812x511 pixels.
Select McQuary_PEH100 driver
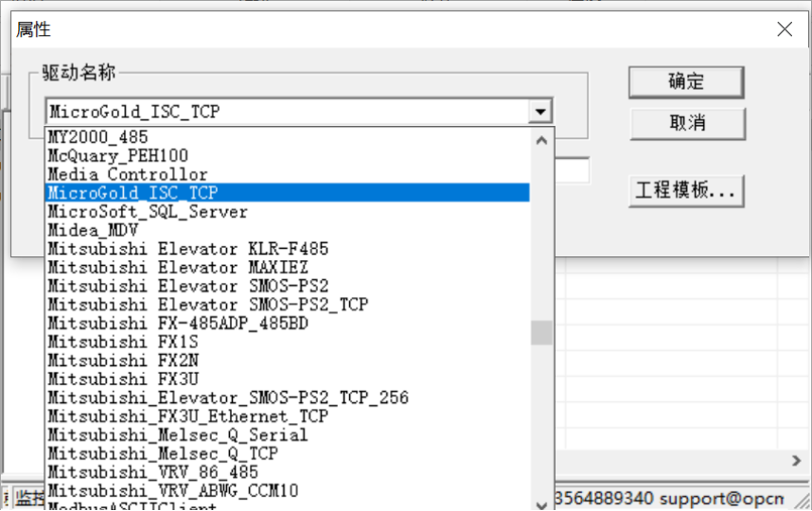[288, 156]
